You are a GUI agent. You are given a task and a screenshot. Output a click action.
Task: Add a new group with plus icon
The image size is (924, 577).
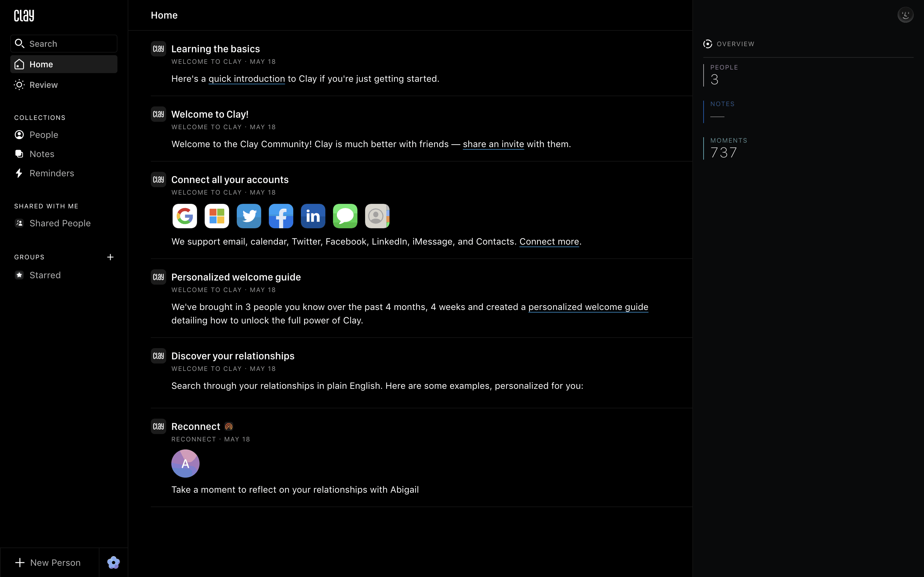(110, 257)
